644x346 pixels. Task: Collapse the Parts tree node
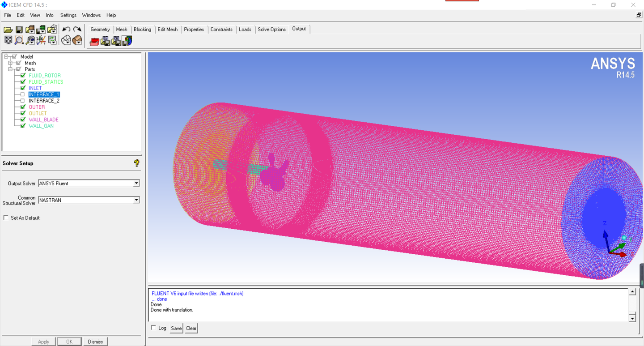click(x=10, y=69)
